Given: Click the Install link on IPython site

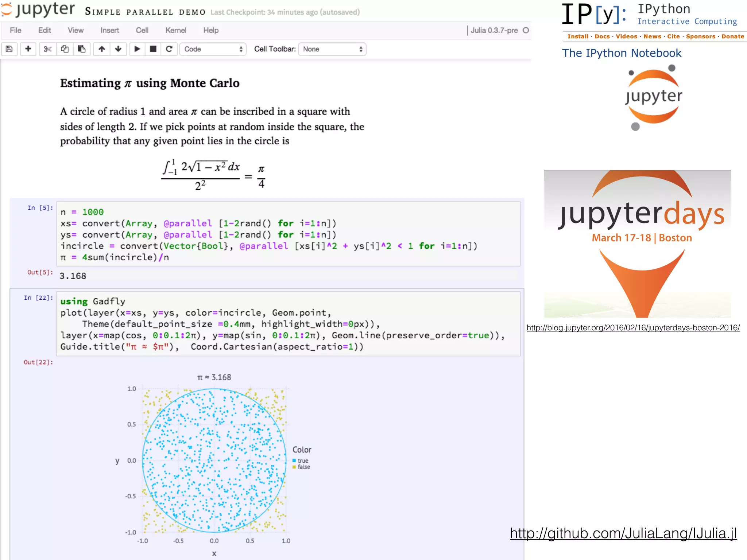Looking at the screenshot, I should 578,36.
